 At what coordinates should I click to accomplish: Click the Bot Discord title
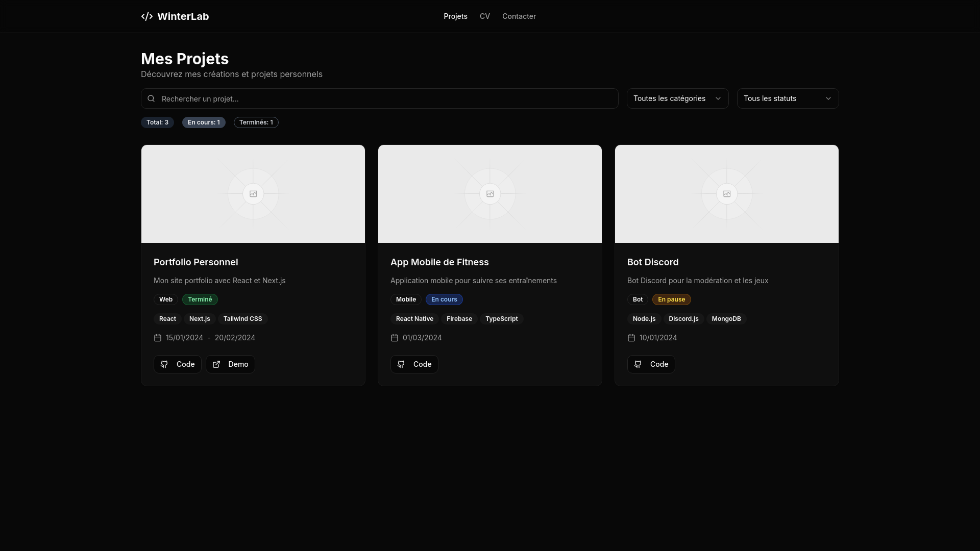(653, 262)
